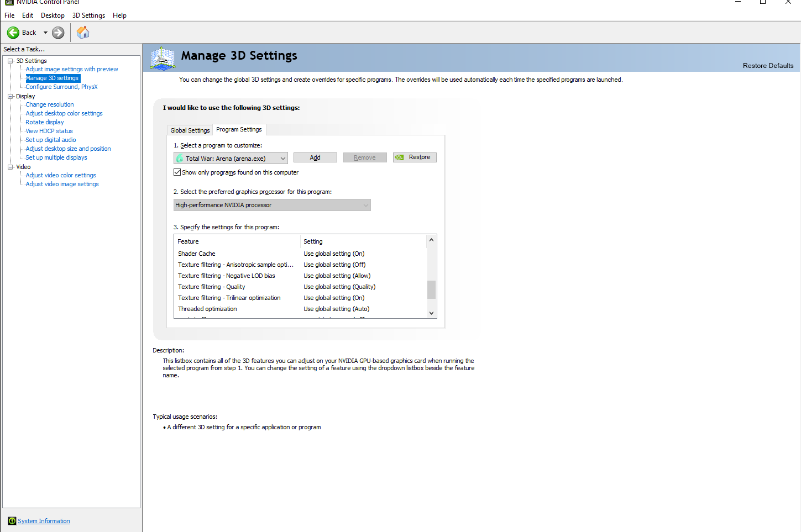Click the Home icon in toolbar
The width and height of the screenshot is (801, 532).
point(83,33)
